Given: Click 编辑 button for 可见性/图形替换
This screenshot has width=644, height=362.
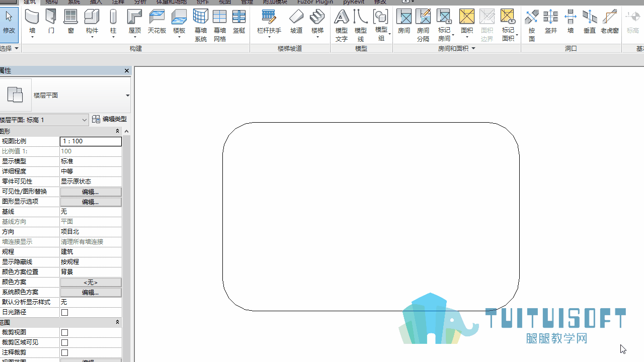Looking at the screenshot, I should pos(91,192).
